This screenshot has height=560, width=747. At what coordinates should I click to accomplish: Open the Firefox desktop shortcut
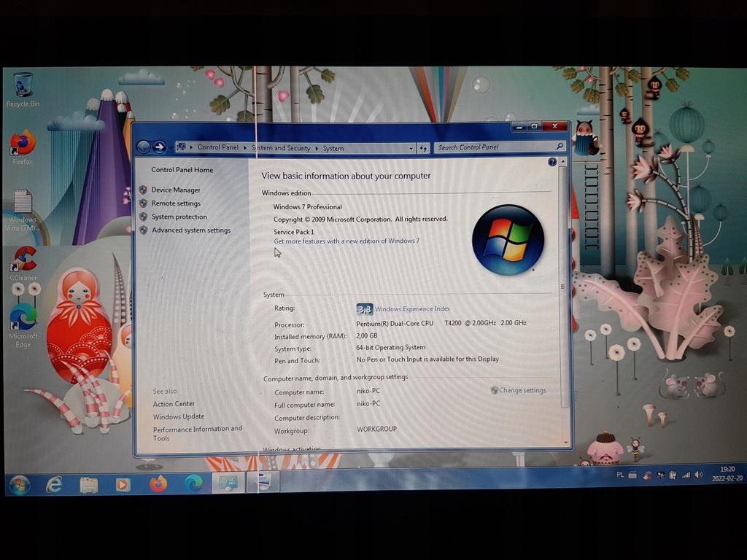coord(23,147)
